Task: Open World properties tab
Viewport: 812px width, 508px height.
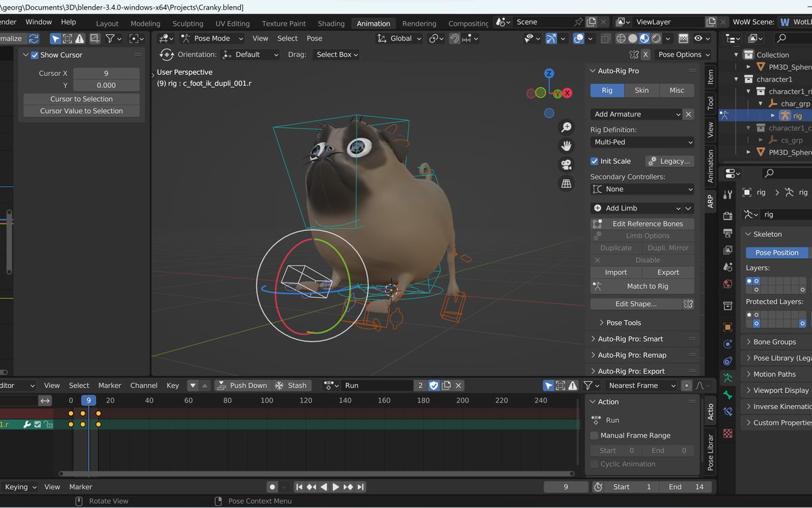Action: coord(727,284)
